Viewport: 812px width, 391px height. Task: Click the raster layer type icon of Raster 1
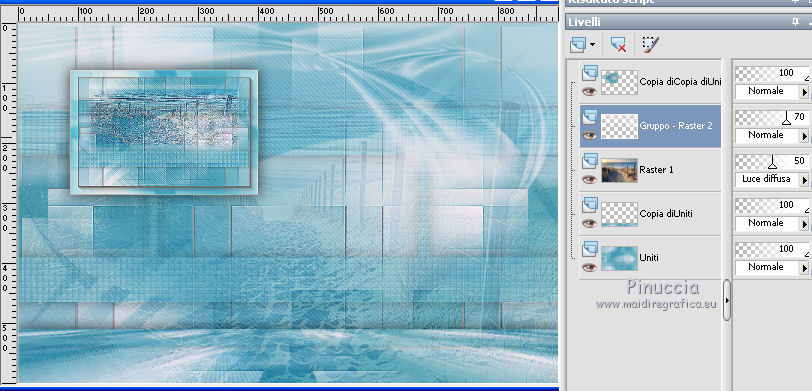click(x=589, y=162)
